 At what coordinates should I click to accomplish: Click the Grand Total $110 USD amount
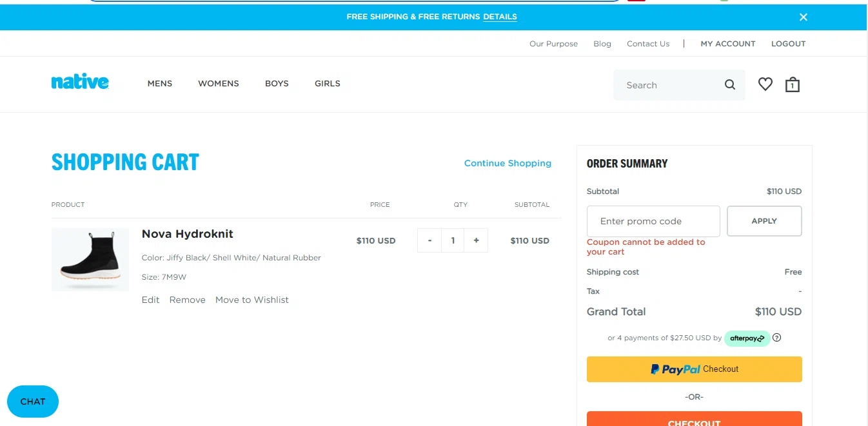tap(778, 311)
